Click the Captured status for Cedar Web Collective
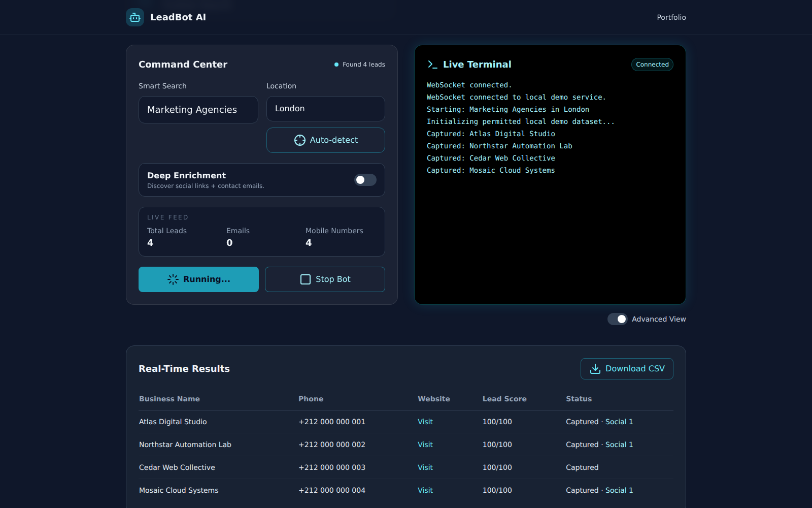Screen dimensions: 812x508 click(x=582, y=467)
